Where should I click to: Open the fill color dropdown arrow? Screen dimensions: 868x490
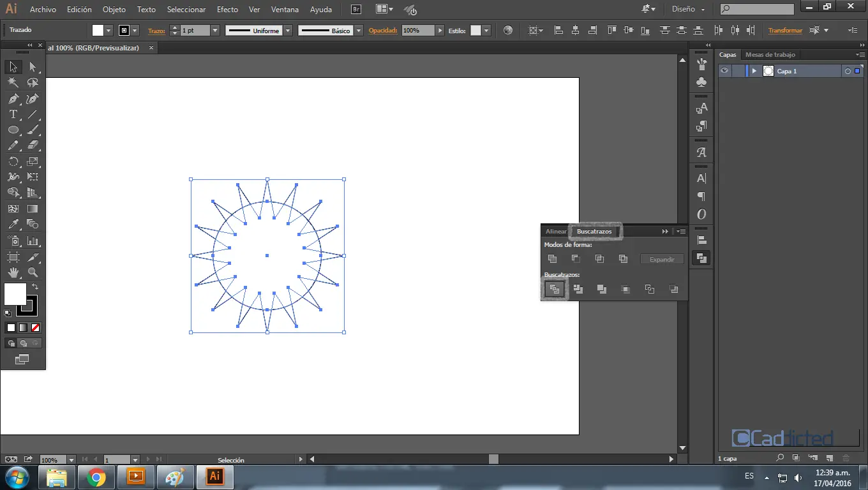click(x=108, y=31)
